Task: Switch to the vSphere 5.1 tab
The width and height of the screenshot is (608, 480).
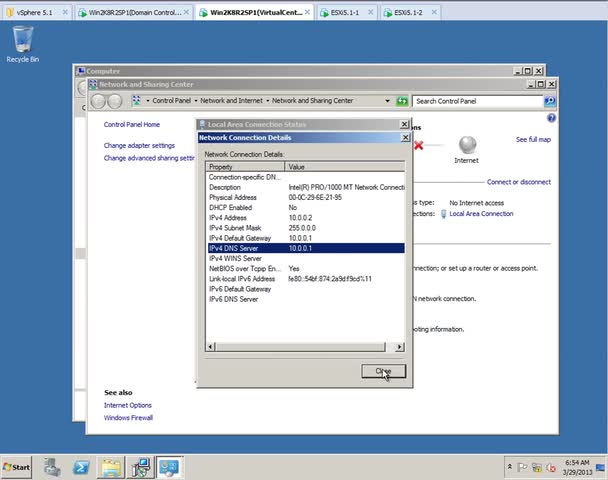Action: 34,12
